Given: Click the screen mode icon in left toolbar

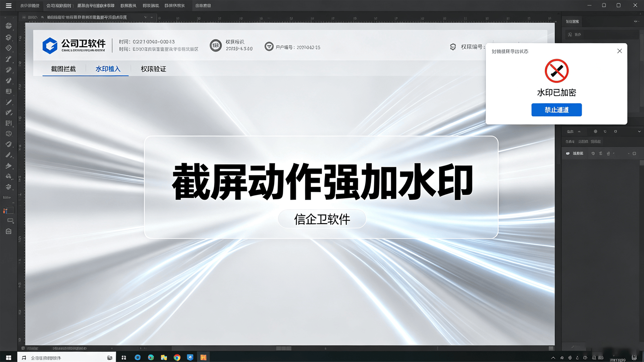Looking at the screenshot, I should pos(10,221).
